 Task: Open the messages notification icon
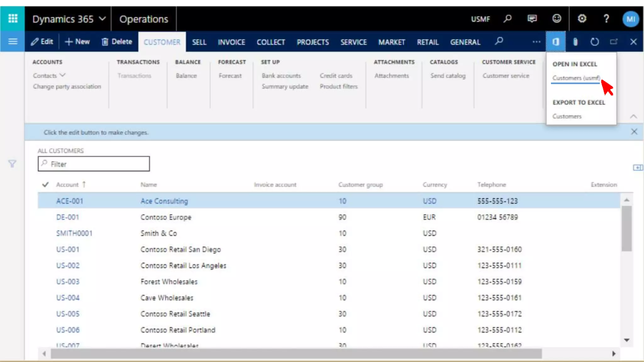click(x=532, y=19)
